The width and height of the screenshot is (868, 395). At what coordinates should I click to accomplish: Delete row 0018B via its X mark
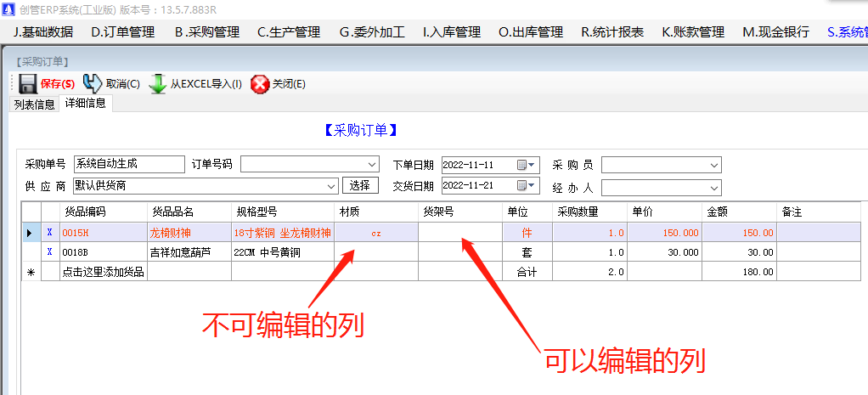[50, 252]
